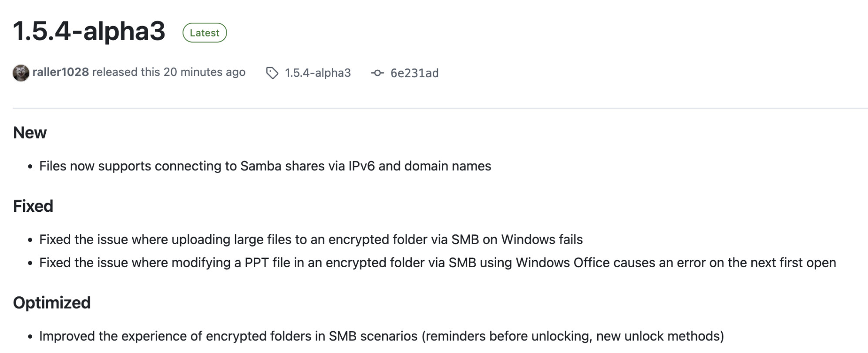Image resolution: width=868 pixels, height=353 pixels.
Task: Click the green Latest badge
Action: (x=205, y=33)
